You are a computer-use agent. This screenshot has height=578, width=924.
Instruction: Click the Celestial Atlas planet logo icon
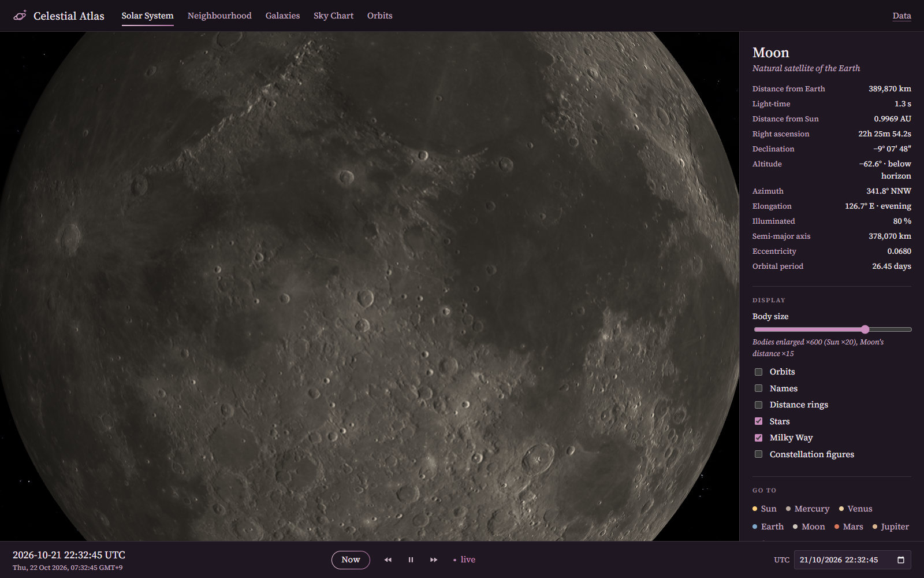point(20,16)
